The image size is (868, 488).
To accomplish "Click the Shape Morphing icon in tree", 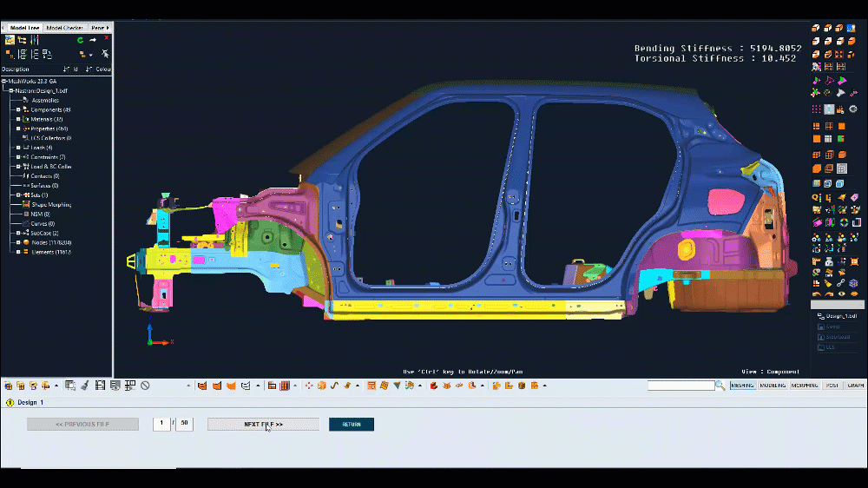I will point(25,205).
